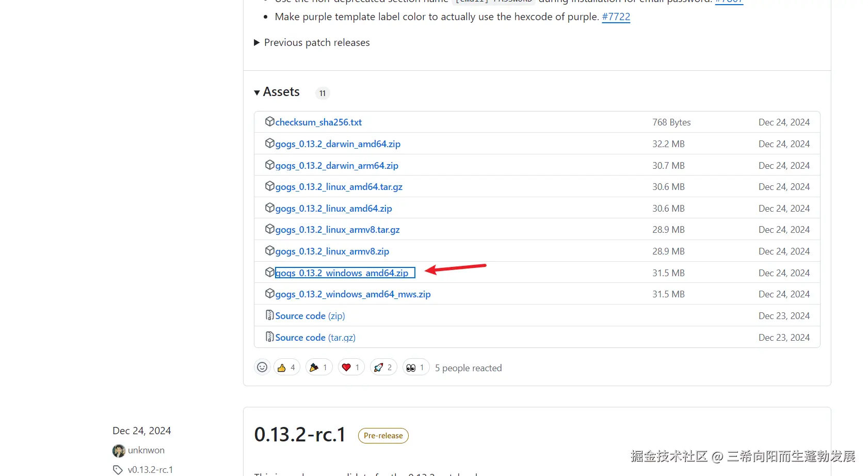Viewport: 868px width, 476px height.
Task: Click package icon beside gogs_0.13.2_linux_amd64.zip
Action: coord(269,208)
